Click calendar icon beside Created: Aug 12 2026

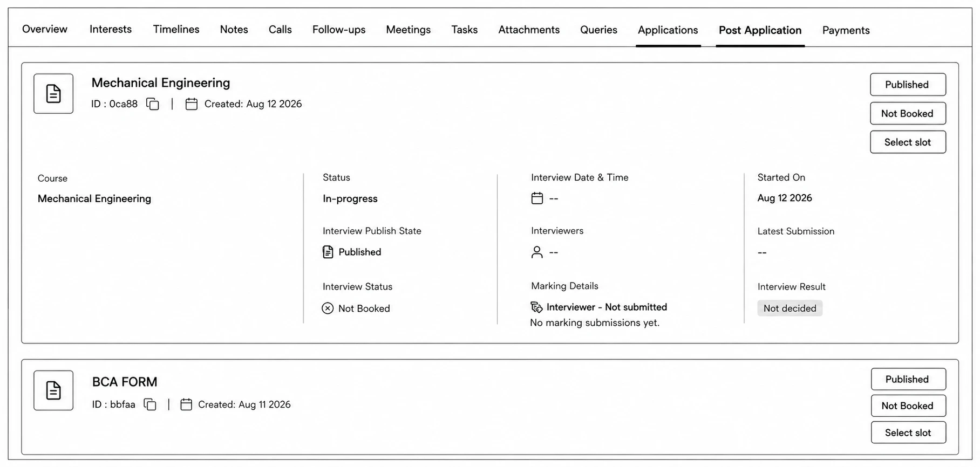192,104
